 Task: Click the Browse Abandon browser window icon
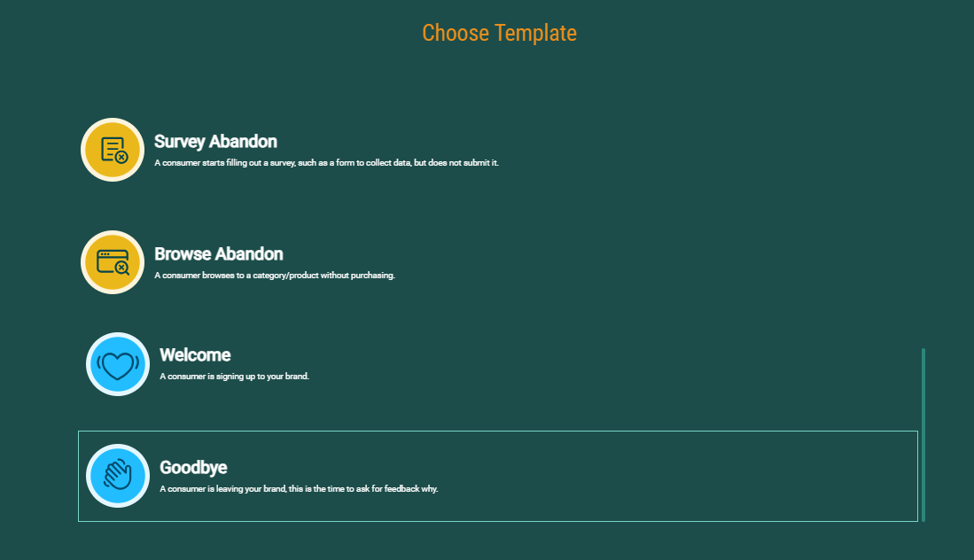click(x=113, y=262)
